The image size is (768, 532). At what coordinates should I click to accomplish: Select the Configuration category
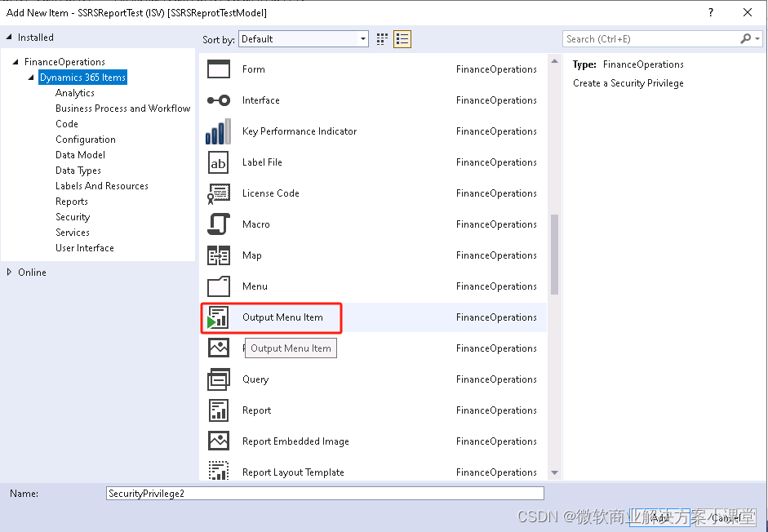point(86,140)
